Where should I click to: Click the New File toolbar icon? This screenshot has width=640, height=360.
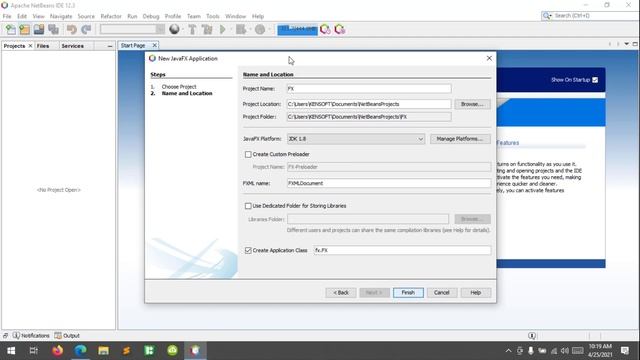(x=11, y=29)
